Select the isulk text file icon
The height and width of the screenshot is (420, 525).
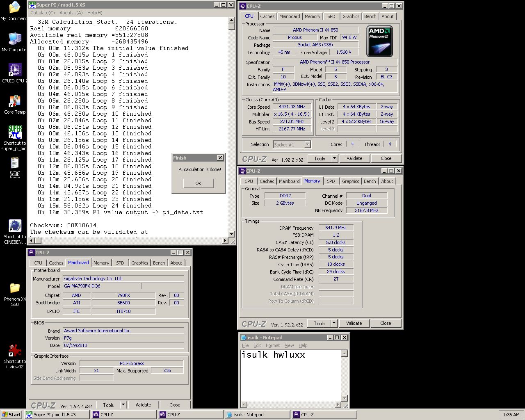[15, 167]
